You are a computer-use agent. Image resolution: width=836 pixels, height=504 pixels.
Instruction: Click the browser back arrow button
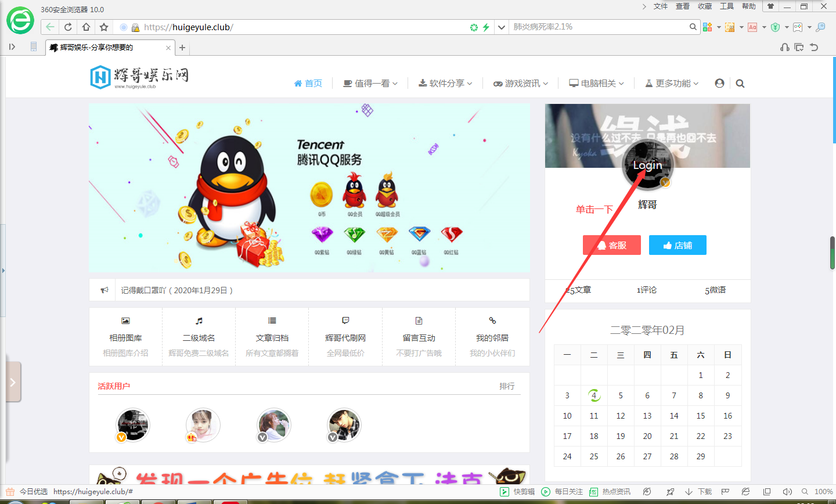(x=51, y=27)
